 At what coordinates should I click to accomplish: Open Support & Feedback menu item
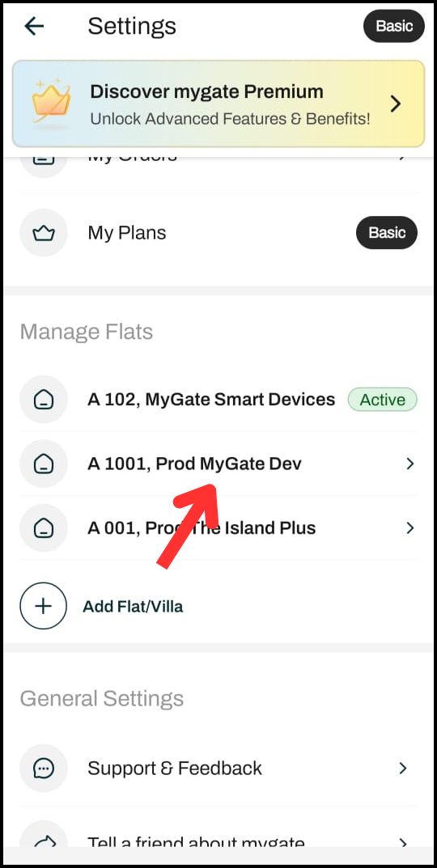218,768
